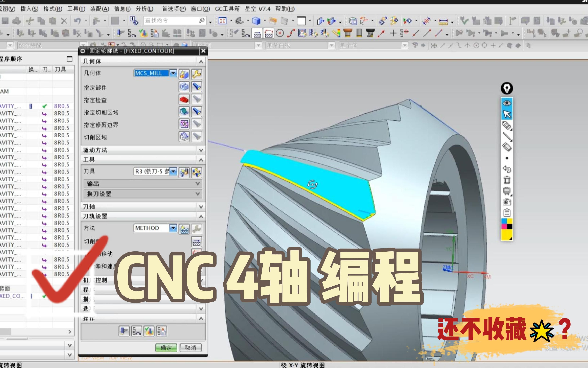Screen dimensions: 588x368
Task: Click the geometry new-group icon beside MCS_MILL
Action: pos(184,74)
